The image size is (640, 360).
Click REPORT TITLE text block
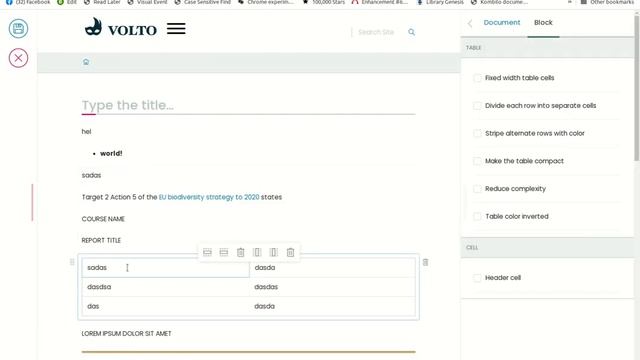(x=101, y=240)
